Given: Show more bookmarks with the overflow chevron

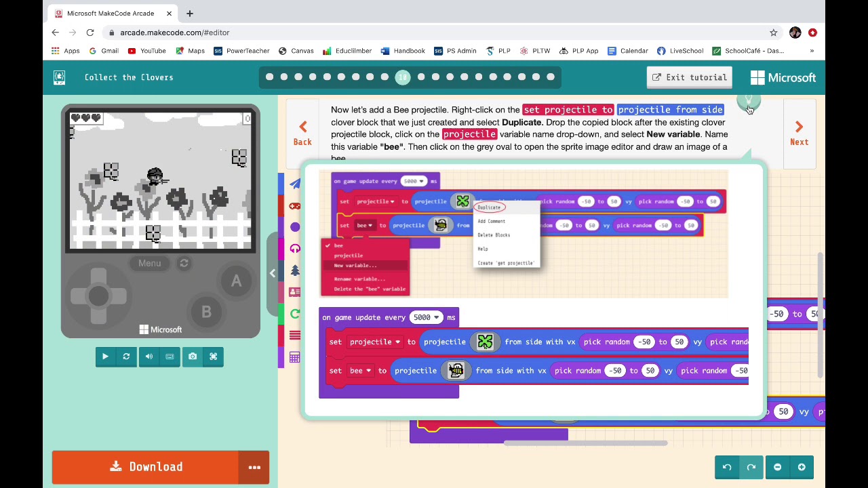Looking at the screenshot, I should [x=812, y=51].
